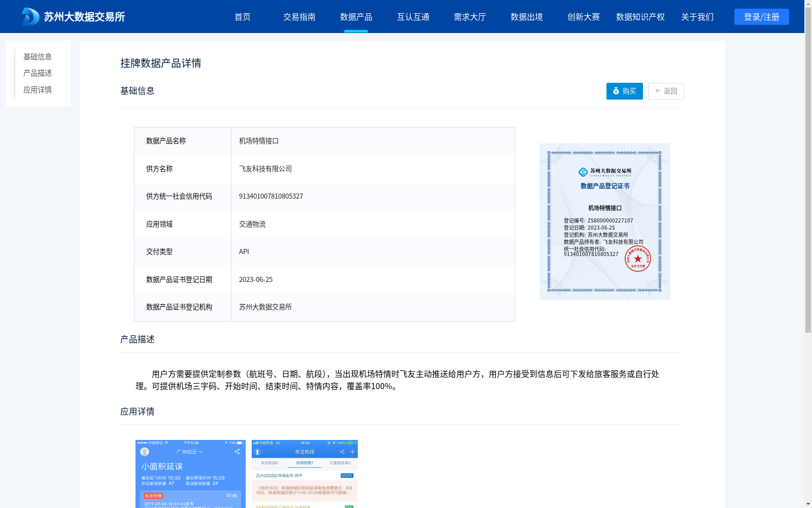Open the 首页 nav item
This screenshot has width=812, height=508.
pyautogui.click(x=243, y=17)
